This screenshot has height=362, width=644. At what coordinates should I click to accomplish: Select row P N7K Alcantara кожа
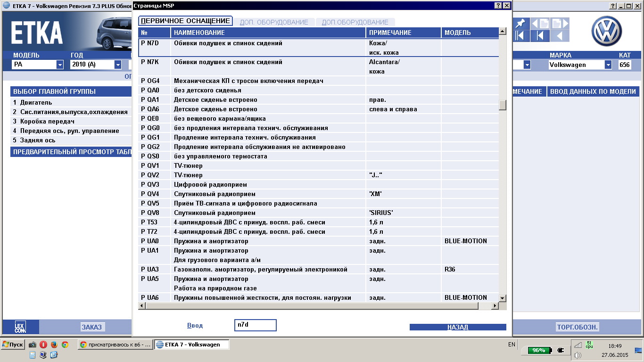point(319,66)
